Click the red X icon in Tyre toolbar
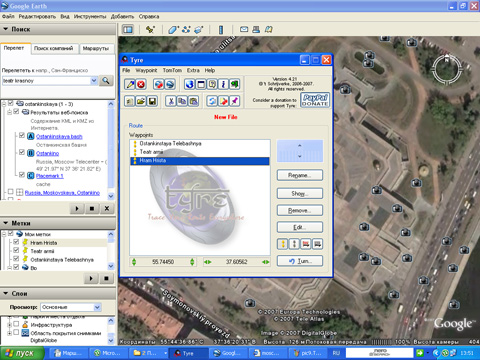Screen dimensions: 480x360 click(x=141, y=84)
